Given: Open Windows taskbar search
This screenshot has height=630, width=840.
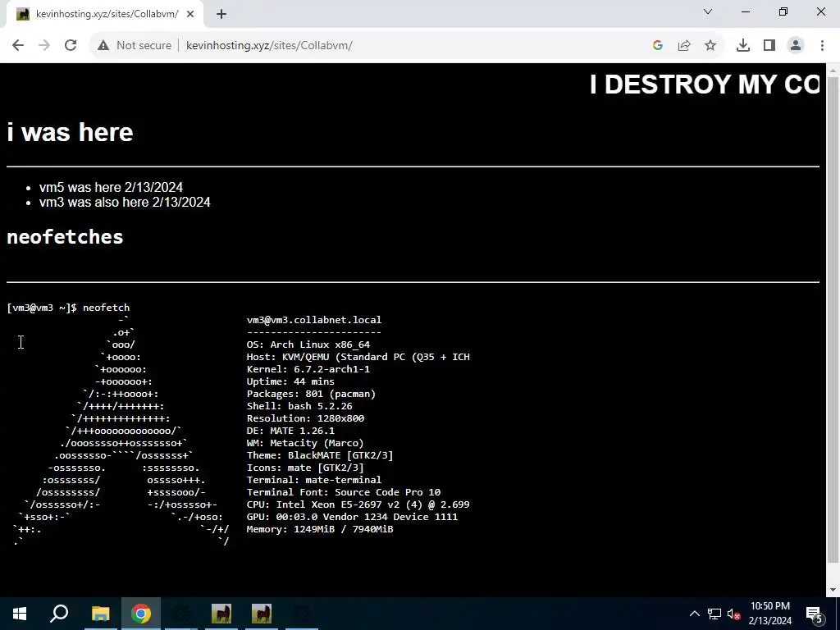Looking at the screenshot, I should pos(59,614).
